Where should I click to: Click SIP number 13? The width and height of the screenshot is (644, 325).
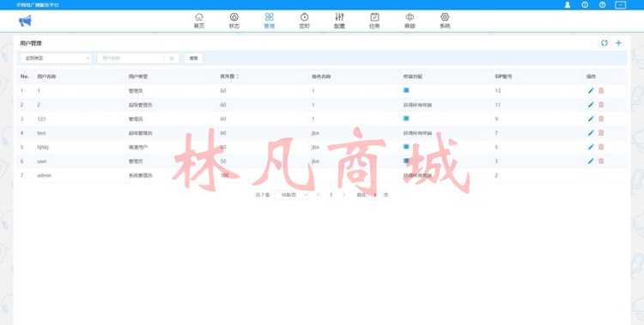click(x=498, y=90)
